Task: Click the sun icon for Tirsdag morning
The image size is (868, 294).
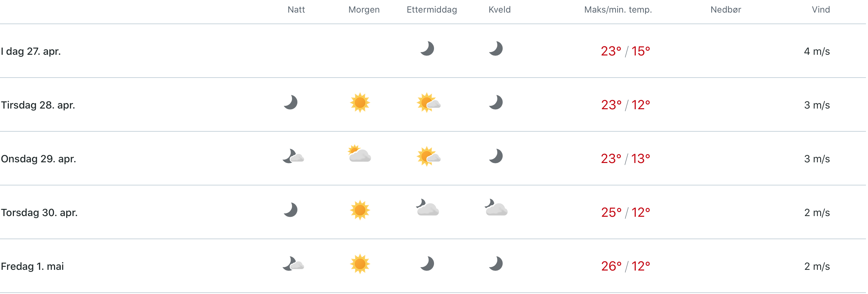Action: pyautogui.click(x=360, y=102)
